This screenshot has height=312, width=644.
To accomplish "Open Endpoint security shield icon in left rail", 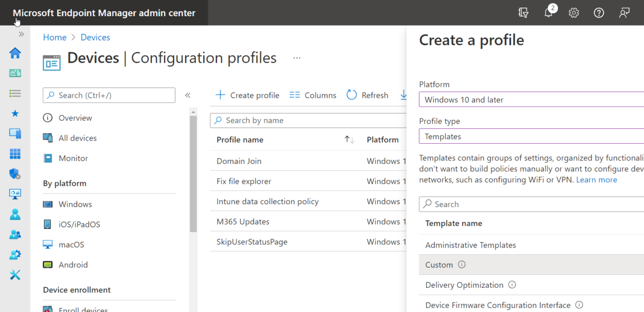I will click(15, 174).
